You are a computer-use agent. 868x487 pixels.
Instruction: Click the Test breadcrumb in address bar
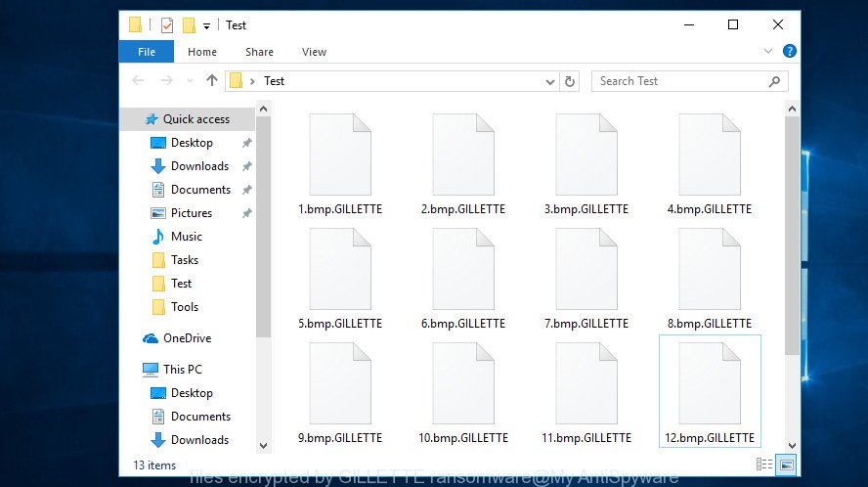pos(274,81)
